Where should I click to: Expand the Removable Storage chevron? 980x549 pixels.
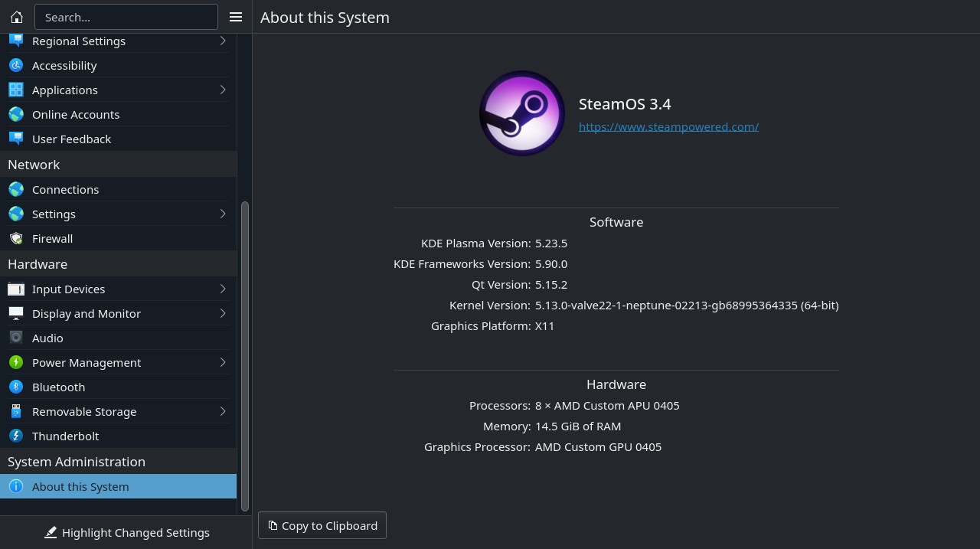(x=223, y=411)
